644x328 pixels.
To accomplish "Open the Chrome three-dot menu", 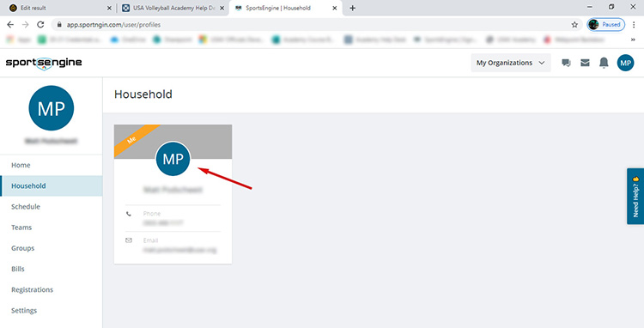I will pyautogui.click(x=635, y=25).
